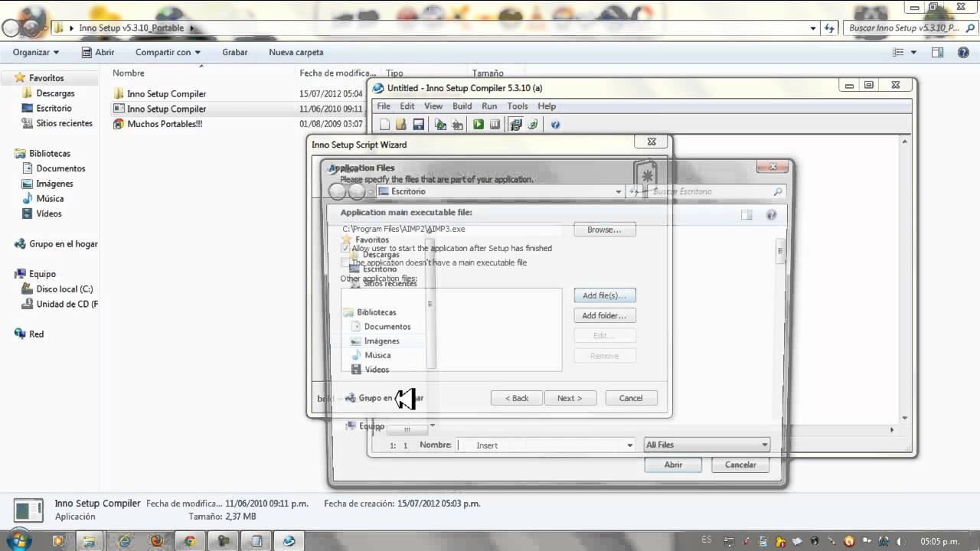The width and height of the screenshot is (980, 551).
Task: Click Red in Explorer sidebar
Action: click(x=36, y=334)
